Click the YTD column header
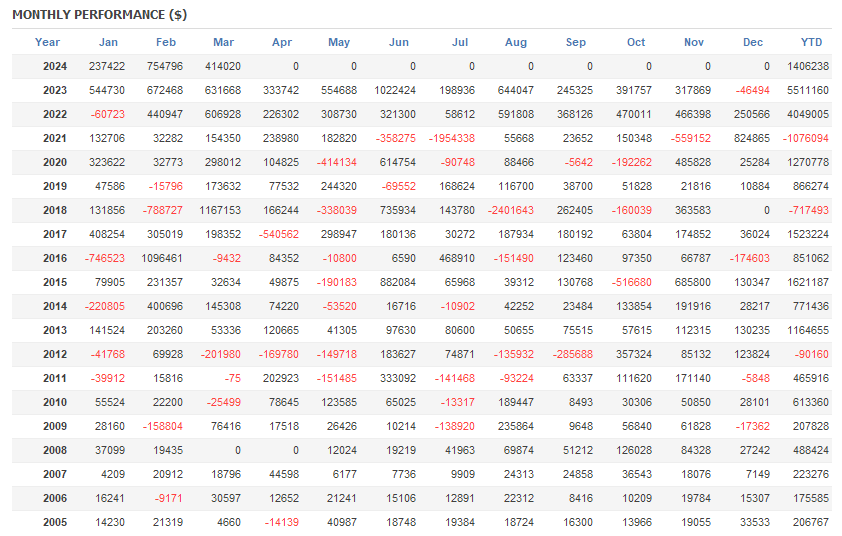The height and width of the screenshot is (536, 842). click(811, 42)
